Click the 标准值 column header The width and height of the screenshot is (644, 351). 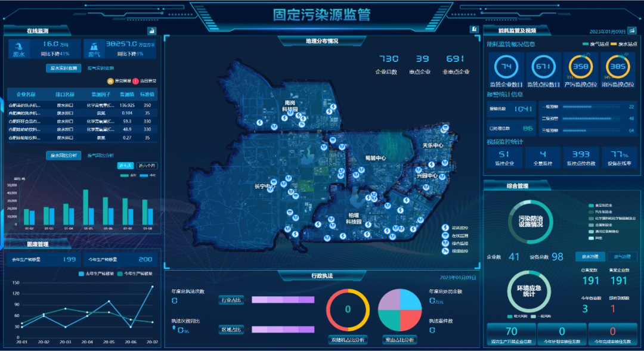click(147, 94)
